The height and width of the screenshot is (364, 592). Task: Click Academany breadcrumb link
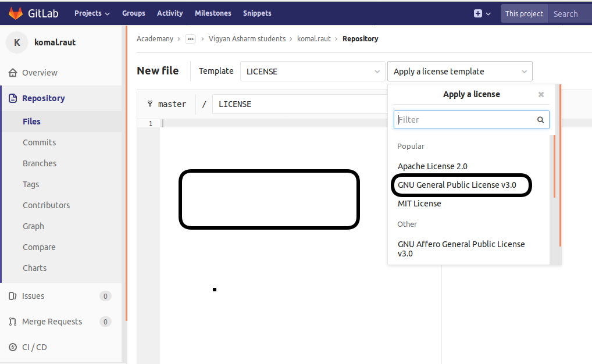[x=155, y=39]
